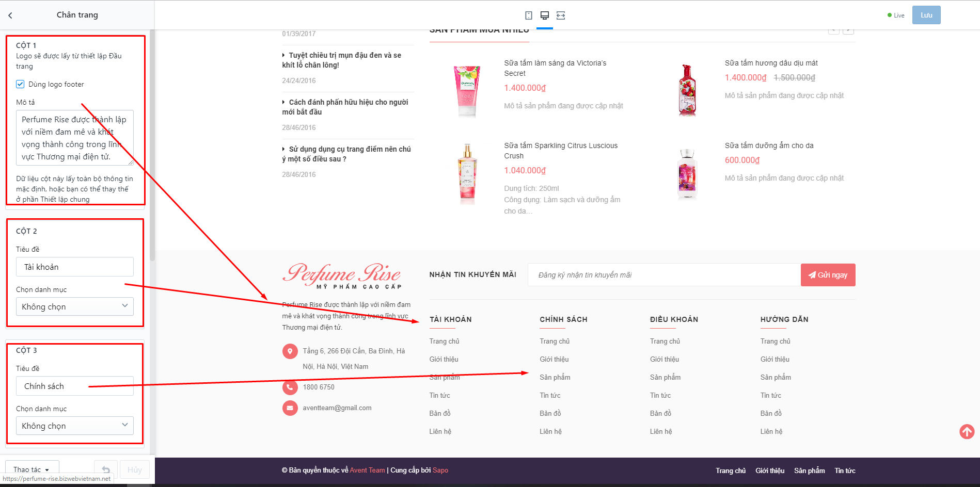
Task: Toggle the Dùng logo footer checkbox
Action: click(20, 84)
